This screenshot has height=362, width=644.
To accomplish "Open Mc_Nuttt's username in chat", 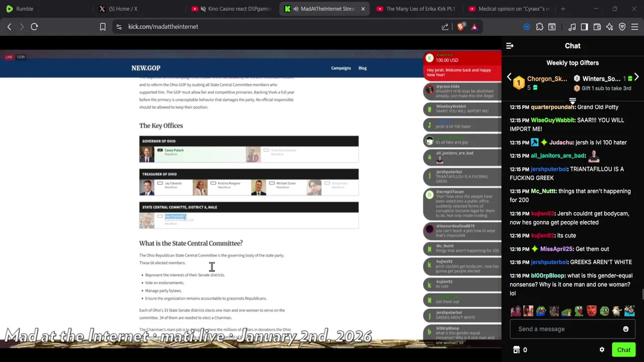I will [x=543, y=191].
